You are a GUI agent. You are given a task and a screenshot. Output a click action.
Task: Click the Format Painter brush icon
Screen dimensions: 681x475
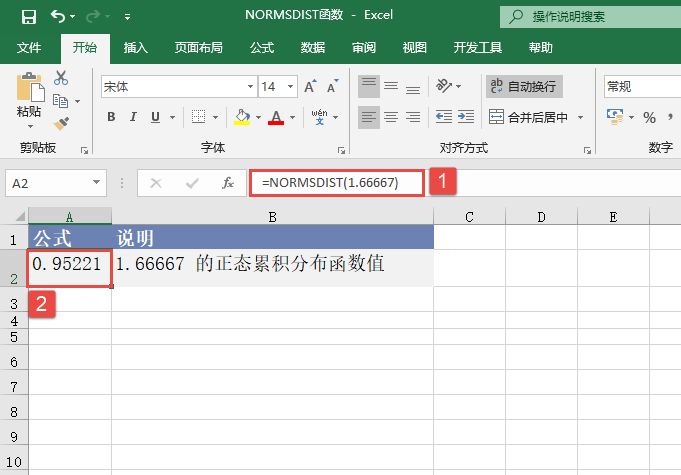[61, 123]
